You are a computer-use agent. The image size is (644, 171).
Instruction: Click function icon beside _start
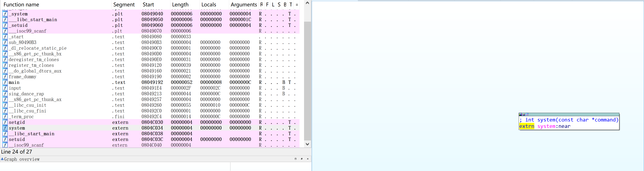(5, 37)
